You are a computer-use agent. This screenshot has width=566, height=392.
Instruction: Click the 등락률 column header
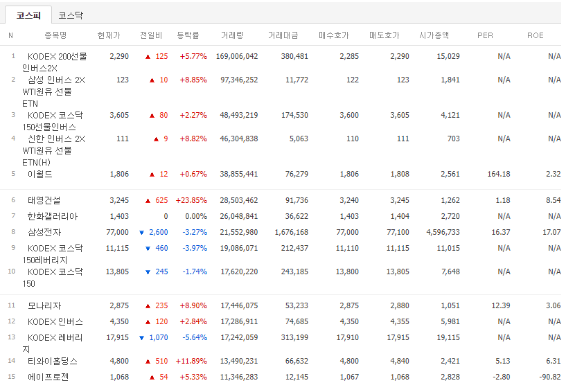point(188,35)
